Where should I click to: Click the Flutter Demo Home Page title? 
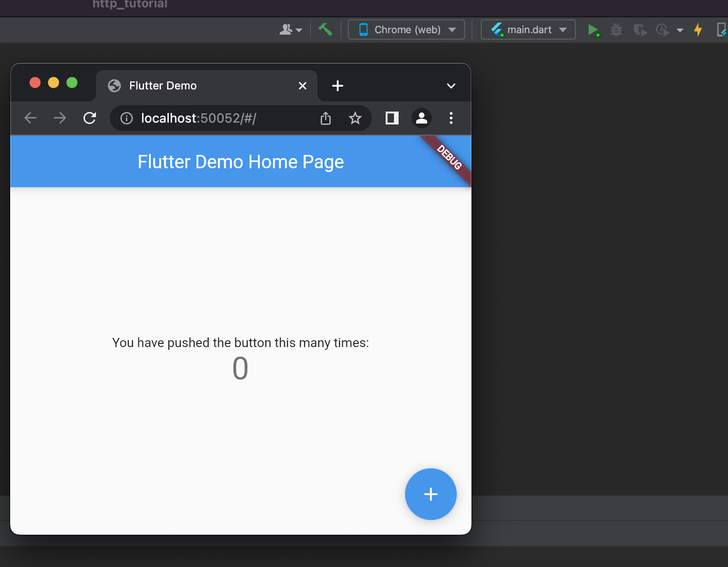(241, 162)
